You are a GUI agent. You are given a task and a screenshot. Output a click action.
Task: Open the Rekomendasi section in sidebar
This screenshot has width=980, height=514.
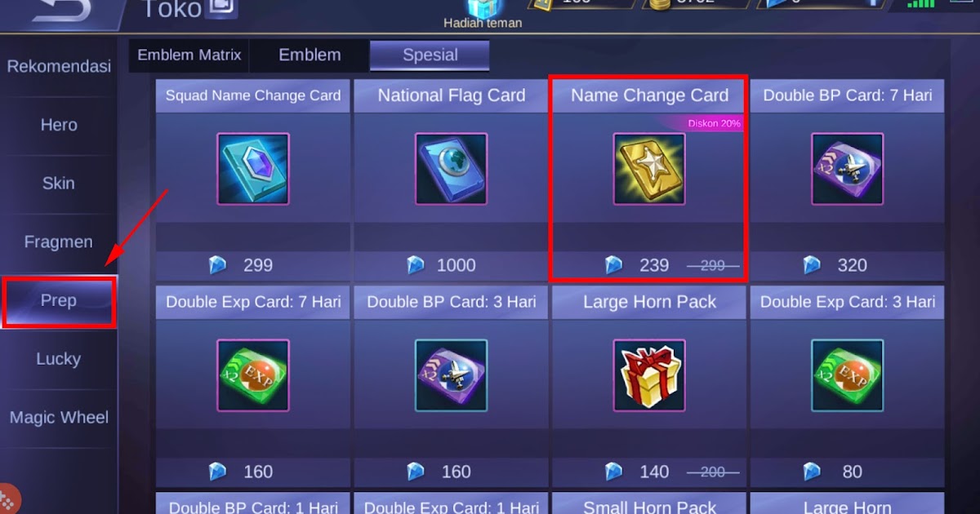coord(59,67)
